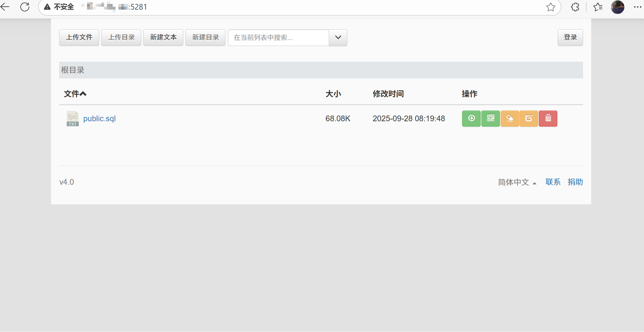This screenshot has height=332, width=644.
Task: Click inside the search input field
Action: pyautogui.click(x=278, y=37)
